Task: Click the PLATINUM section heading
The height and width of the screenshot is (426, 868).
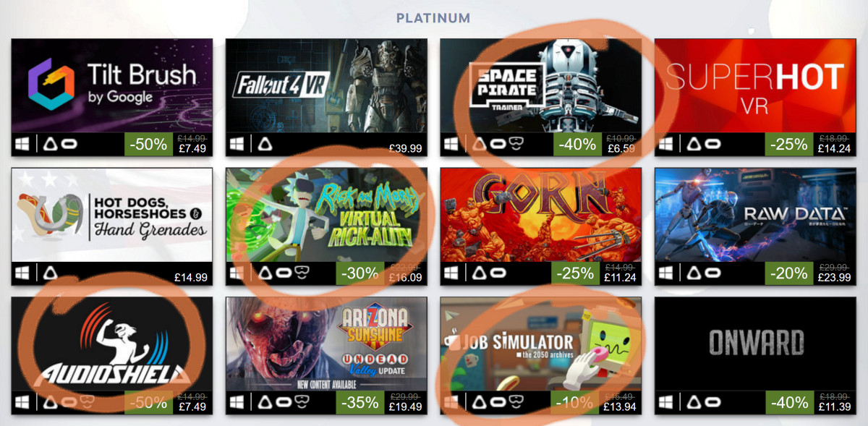Action: [433, 17]
